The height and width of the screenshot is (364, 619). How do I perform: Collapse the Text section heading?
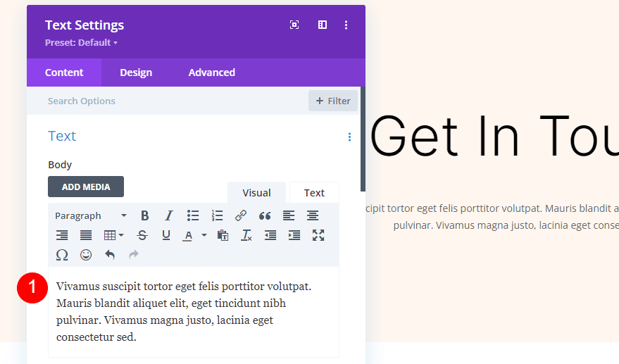pyautogui.click(x=62, y=136)
